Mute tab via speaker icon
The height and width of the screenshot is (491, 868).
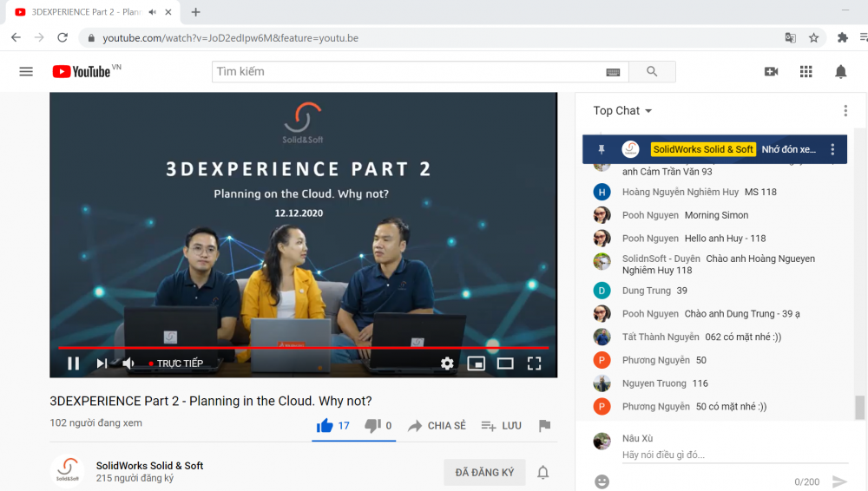pyautogui.click(x=152, y=11)
